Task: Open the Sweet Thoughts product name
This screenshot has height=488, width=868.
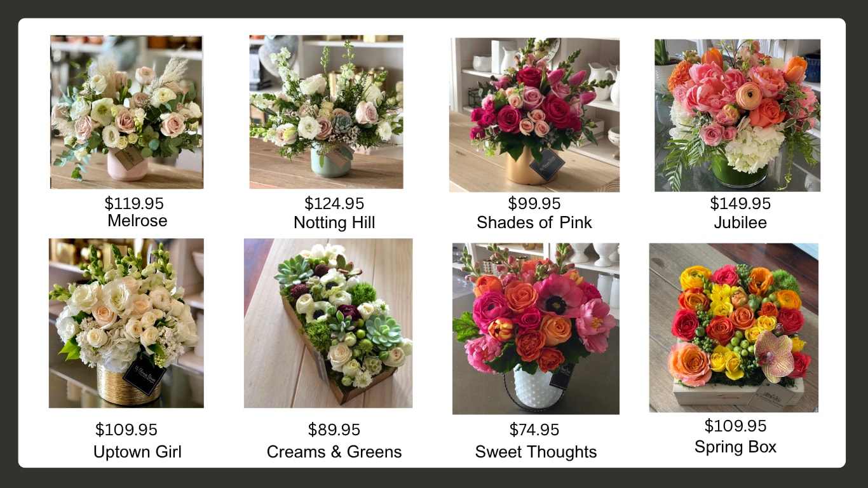Action: [x=536, y=452]
